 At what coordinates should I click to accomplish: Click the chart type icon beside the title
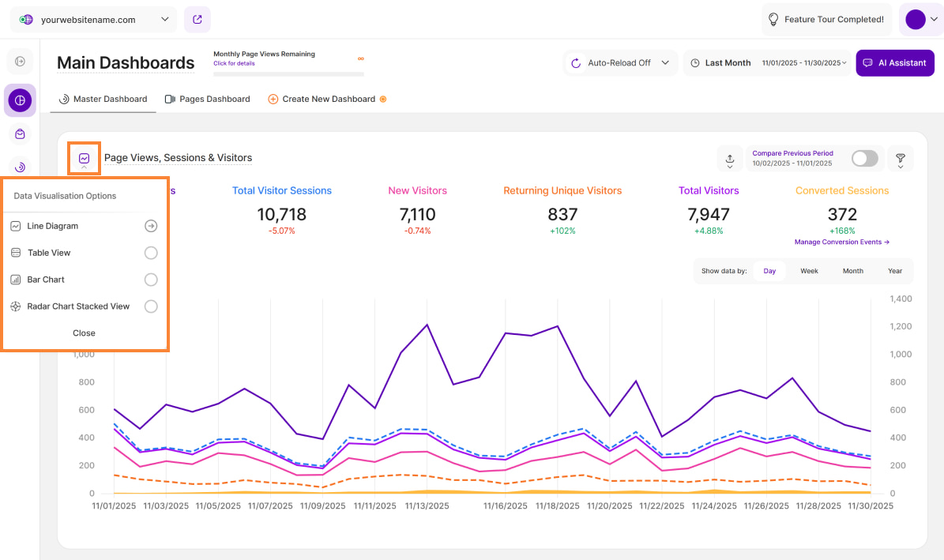pos(84,158)
